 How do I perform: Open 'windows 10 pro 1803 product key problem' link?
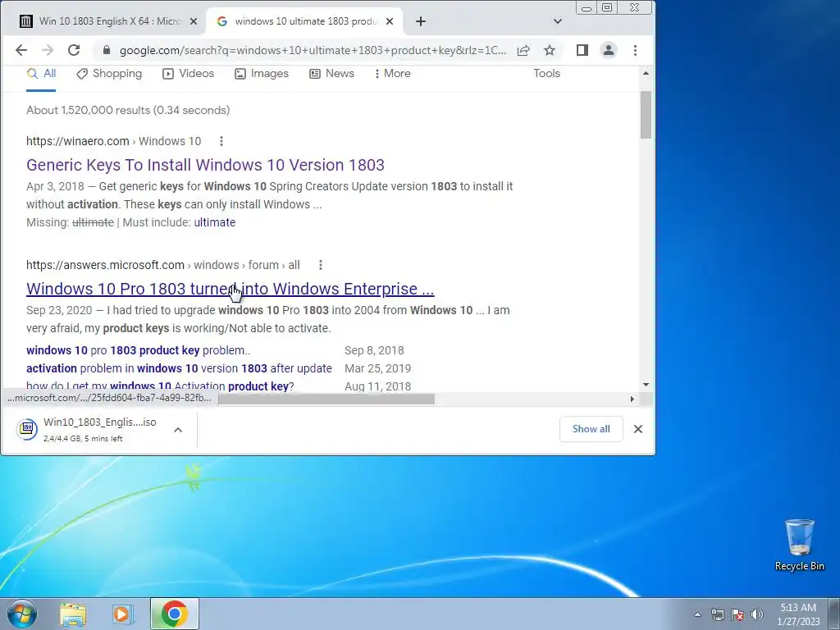point(138,350)
